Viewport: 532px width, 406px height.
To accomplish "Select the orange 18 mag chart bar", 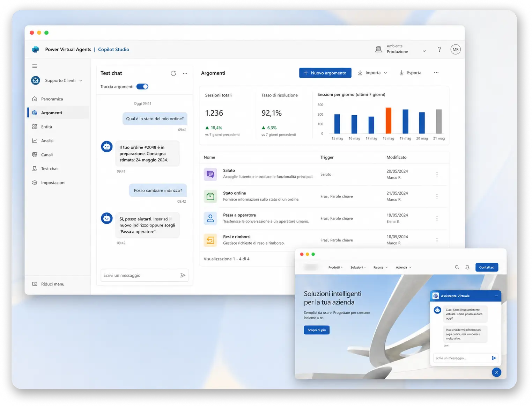I will [388, 121].
